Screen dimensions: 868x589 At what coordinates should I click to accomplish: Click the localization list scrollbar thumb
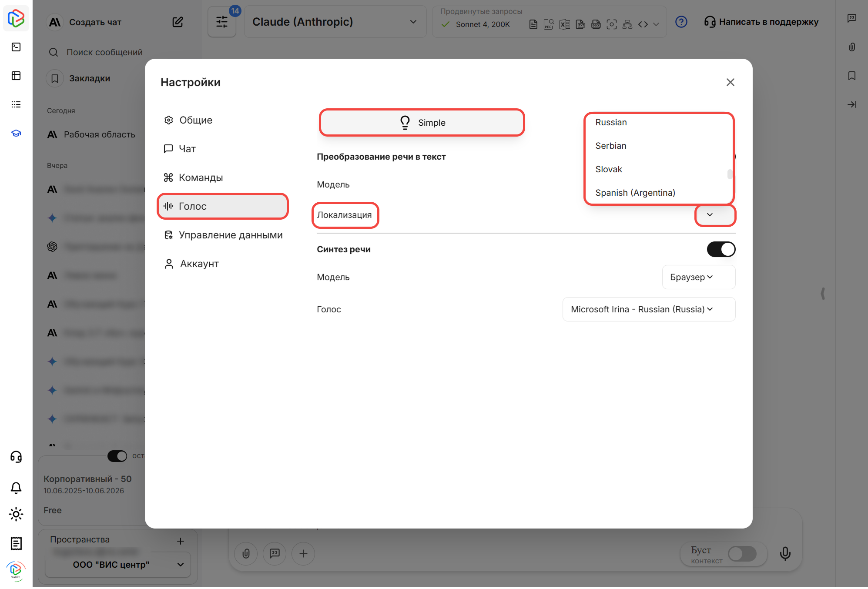(x=729, y=174)
